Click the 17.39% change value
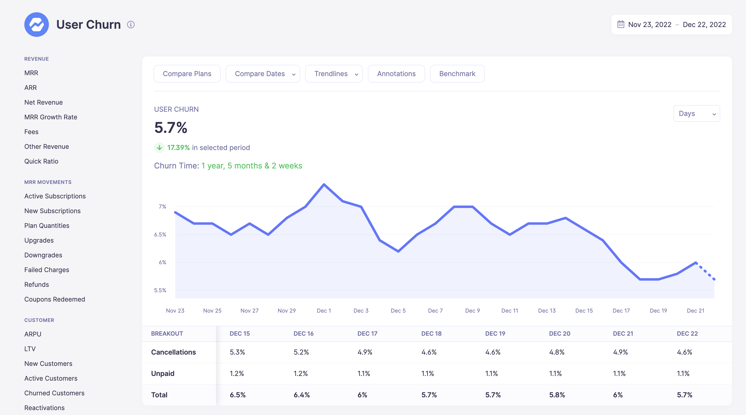The image size is (746, 415). click(178, 148)
